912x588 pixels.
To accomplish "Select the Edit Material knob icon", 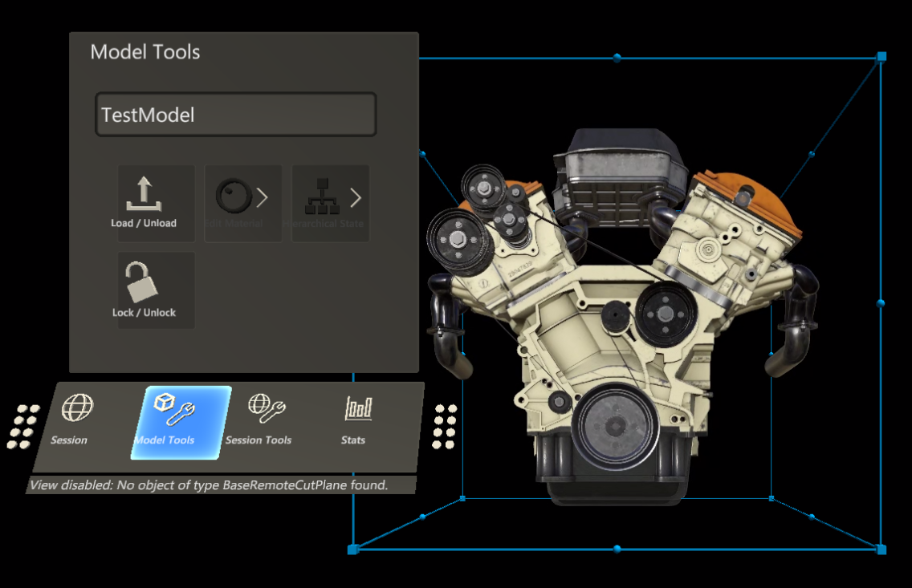I will point(233,195).
